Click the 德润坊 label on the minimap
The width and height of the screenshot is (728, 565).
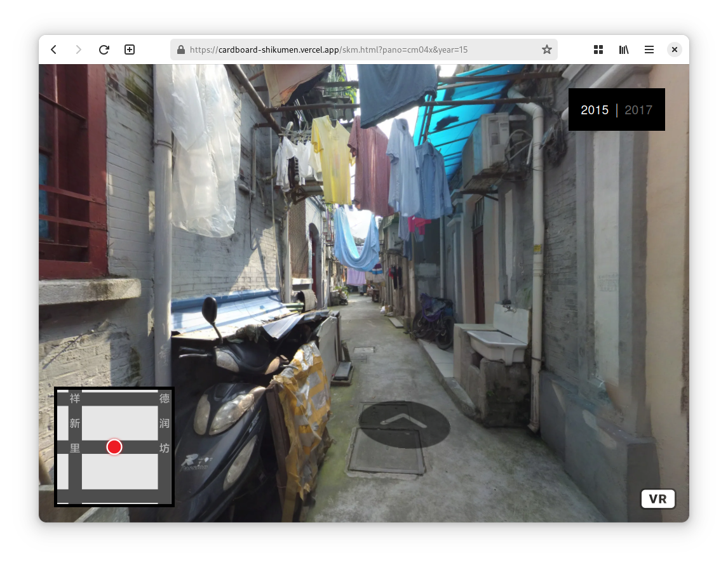click(165, 423)
